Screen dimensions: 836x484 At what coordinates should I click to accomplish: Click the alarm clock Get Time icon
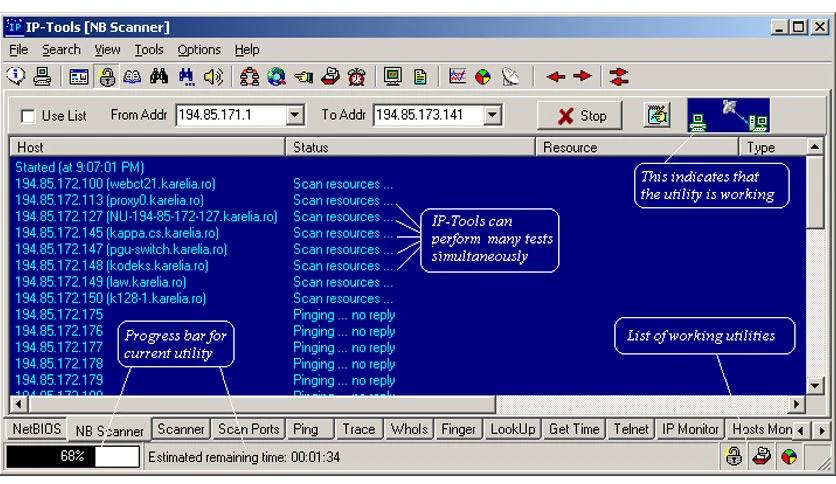tap(357, 77)
